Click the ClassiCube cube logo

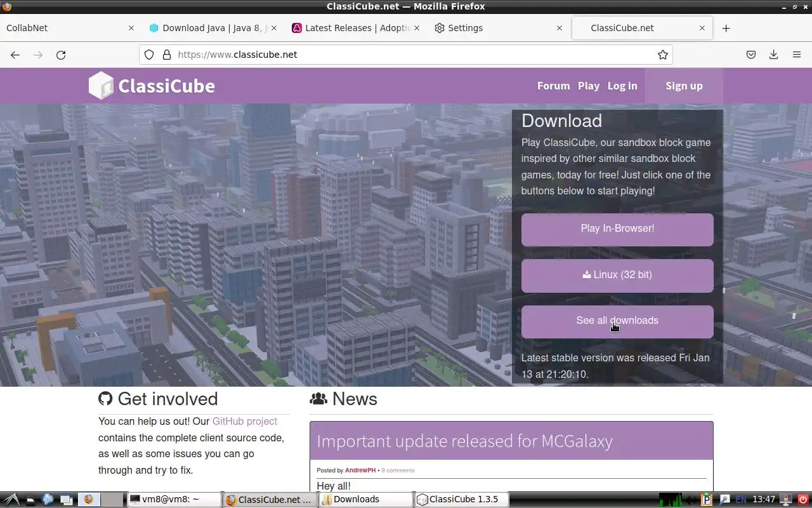pos(101,86)
